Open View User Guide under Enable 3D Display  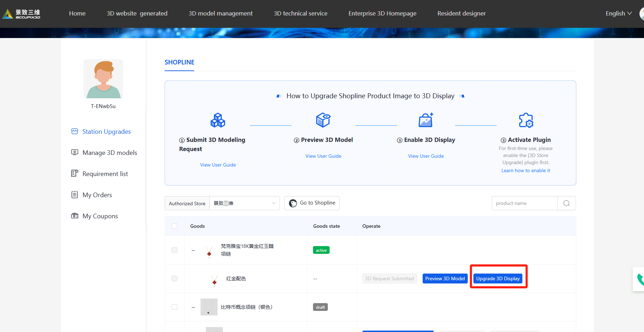(426, 156)
